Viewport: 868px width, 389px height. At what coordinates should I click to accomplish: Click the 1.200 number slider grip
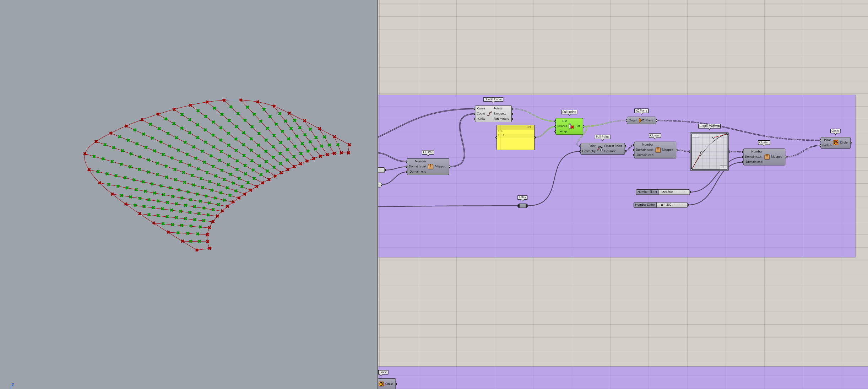pos(662,205)
